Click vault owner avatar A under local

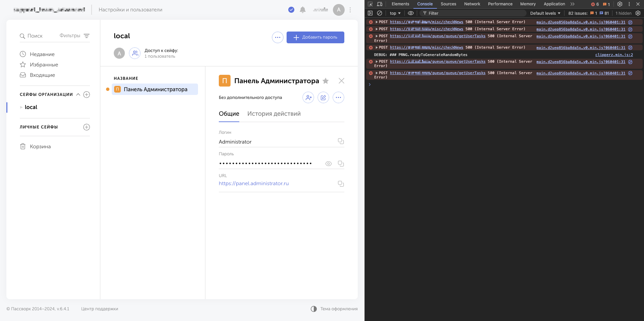(119, 53)
